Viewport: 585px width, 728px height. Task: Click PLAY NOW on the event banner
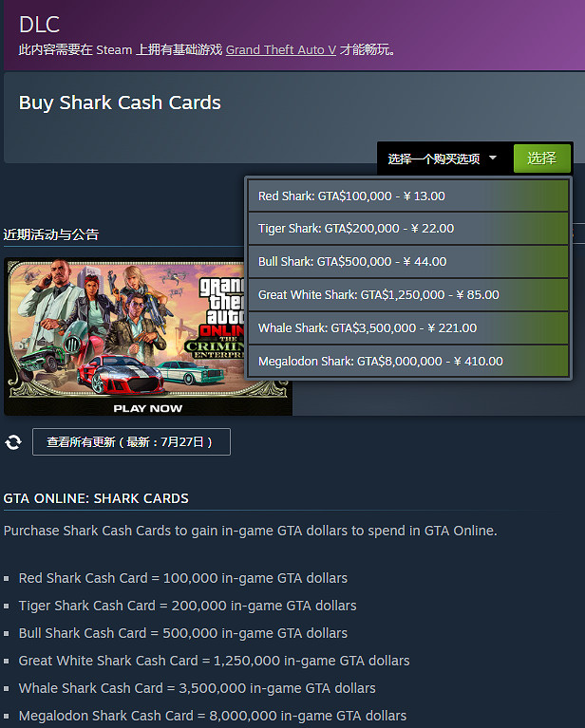148,408
